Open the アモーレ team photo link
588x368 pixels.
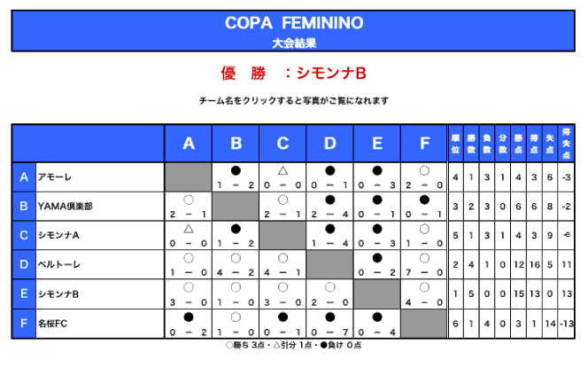(x=53, y=177)
